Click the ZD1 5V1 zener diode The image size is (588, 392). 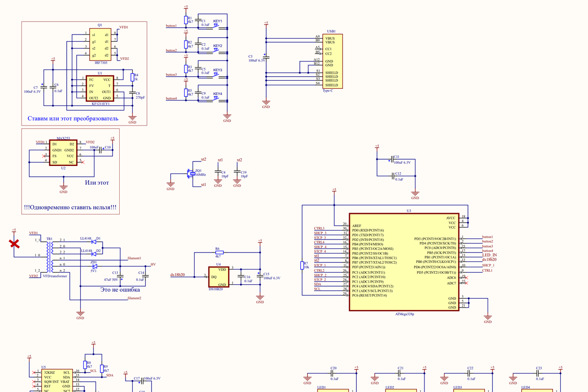[x=95, y=267]
